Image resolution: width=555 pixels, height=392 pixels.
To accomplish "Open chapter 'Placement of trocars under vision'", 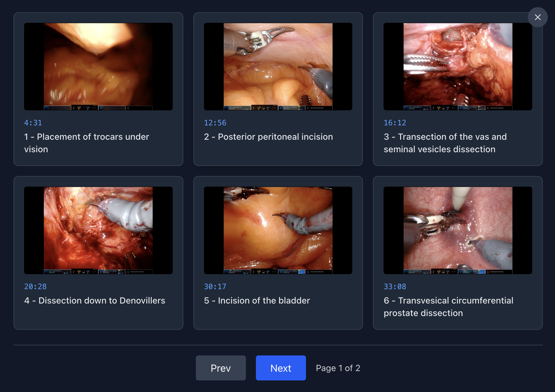I will pyautogui.click(x=98, y=66).
